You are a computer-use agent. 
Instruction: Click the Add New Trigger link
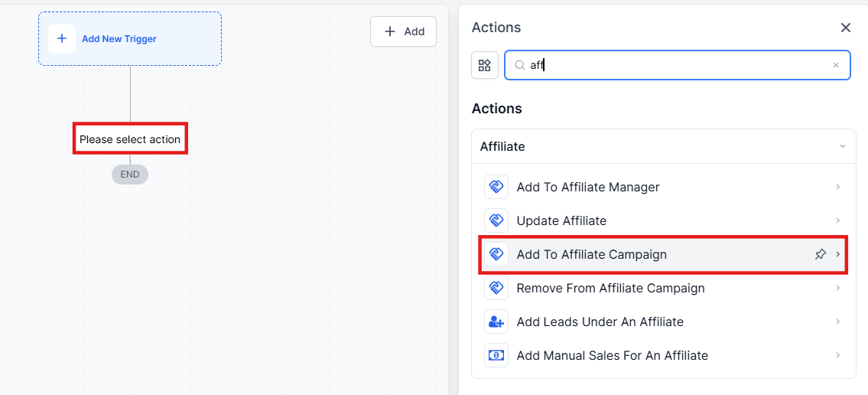[119, 38]
